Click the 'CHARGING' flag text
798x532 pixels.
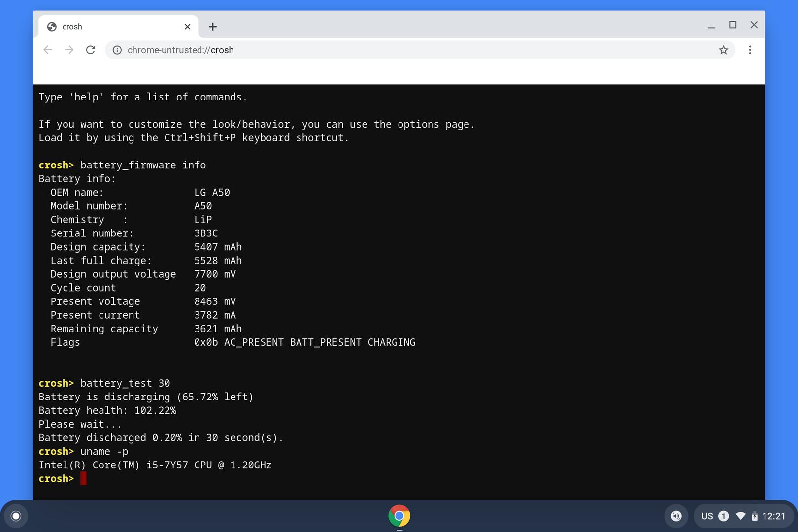tap(392, 342)
